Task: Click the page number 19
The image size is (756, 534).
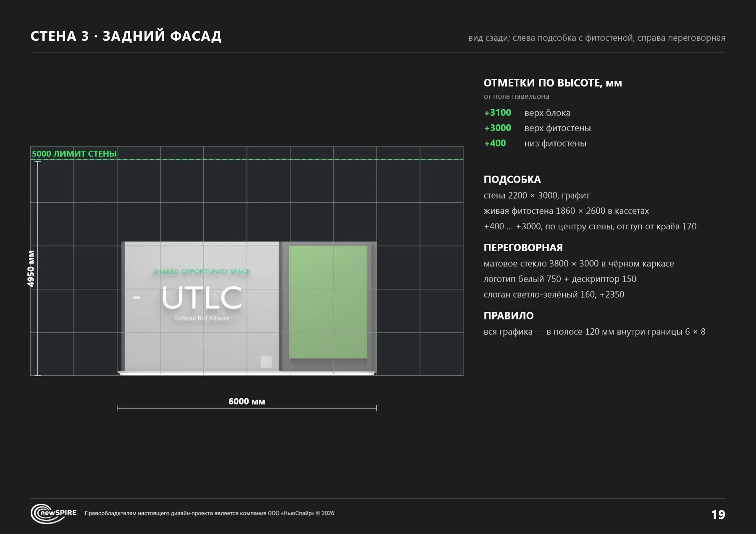Action: [x=718, y=515]
